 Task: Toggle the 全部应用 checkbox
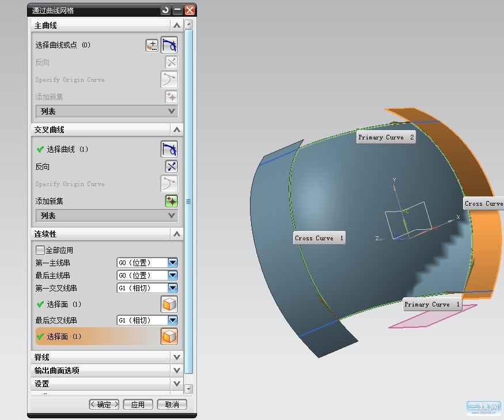pyautogui.click(x=40, y=250)
